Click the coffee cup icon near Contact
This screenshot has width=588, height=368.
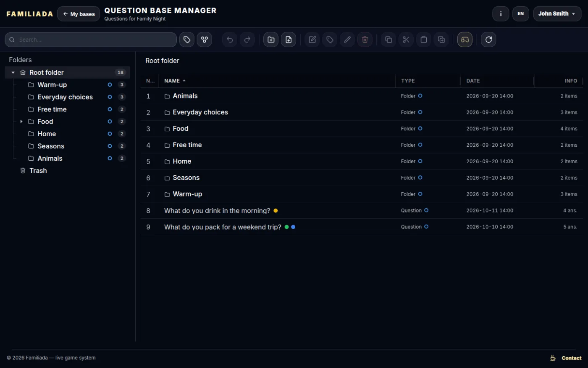[553, 358]
